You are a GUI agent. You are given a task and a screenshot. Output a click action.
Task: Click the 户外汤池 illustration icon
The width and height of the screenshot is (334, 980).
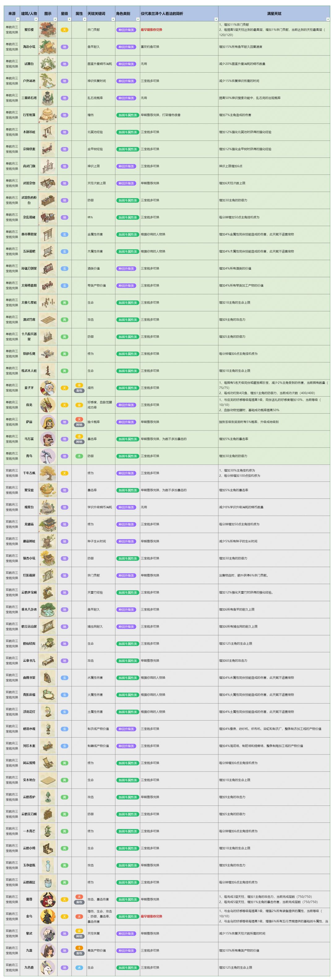click(x=48, y=81)
